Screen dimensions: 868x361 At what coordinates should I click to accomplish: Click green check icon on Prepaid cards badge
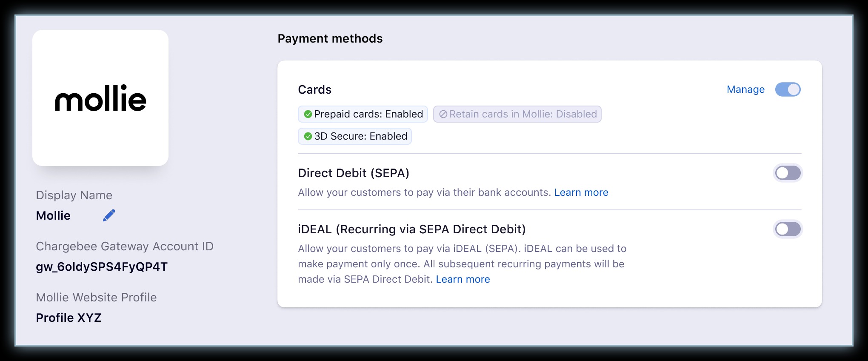point(308,114)
